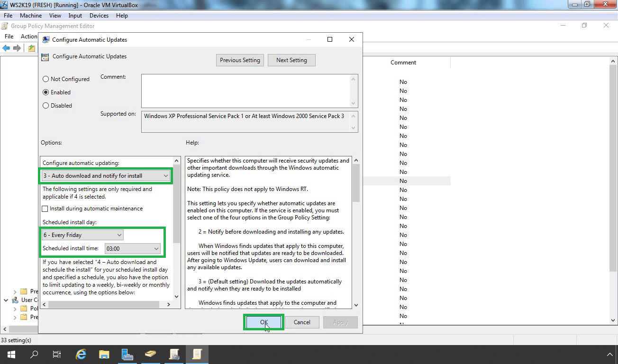
Task: Open the Scheduled install time dropdown
Action: tap(132, 248)
